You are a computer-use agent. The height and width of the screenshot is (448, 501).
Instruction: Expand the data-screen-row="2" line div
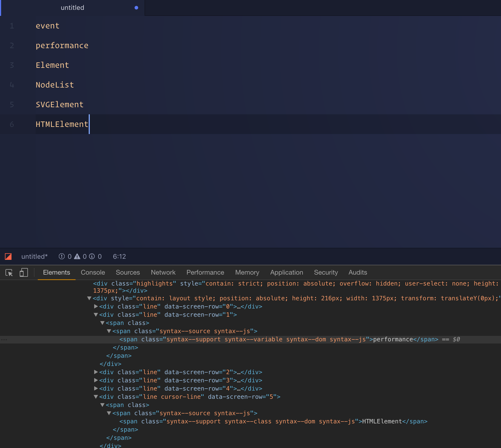[x=96, y=372]
